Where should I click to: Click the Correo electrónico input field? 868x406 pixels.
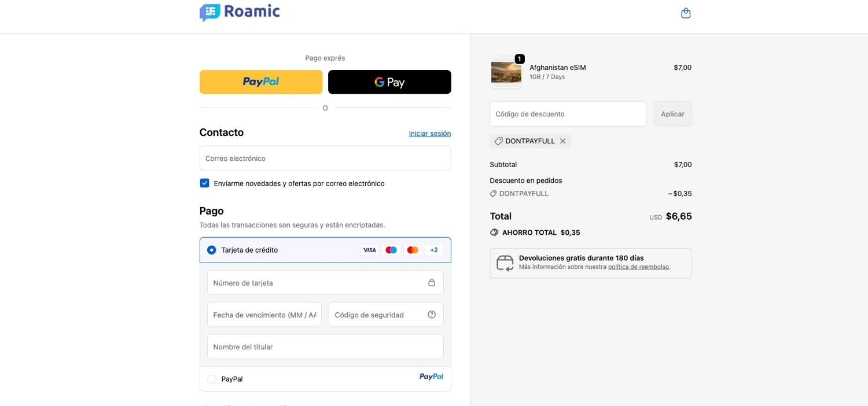(x=325, y=158)
